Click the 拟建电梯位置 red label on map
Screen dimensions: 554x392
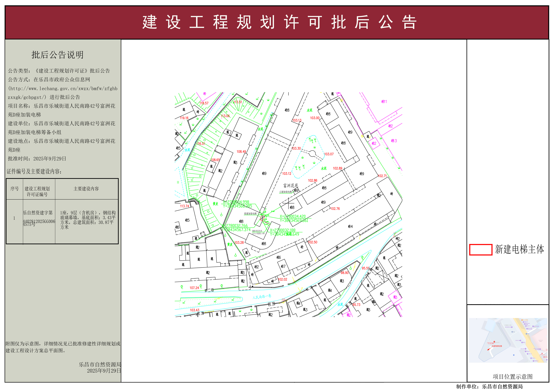coord(497,346)
